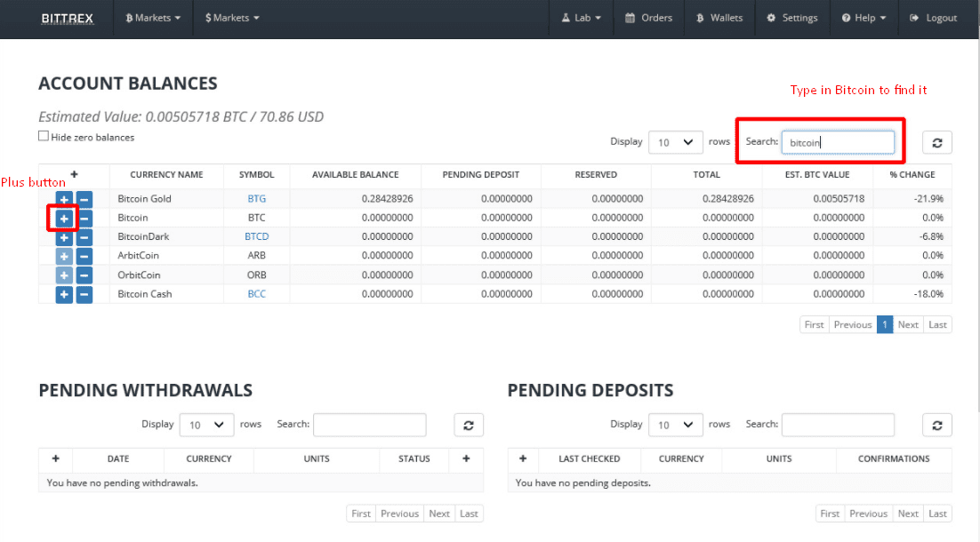This screenshot has height=542, width=980.
Task: Click the minus withdraw button for Bitcoin
Action: pos(84,219)
